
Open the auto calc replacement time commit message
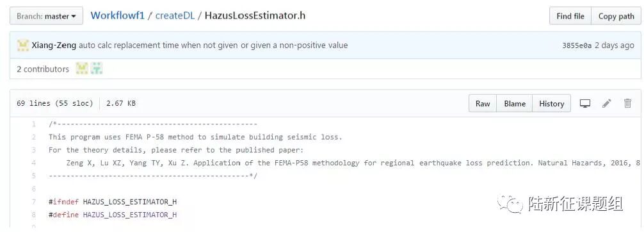[213, 46]
